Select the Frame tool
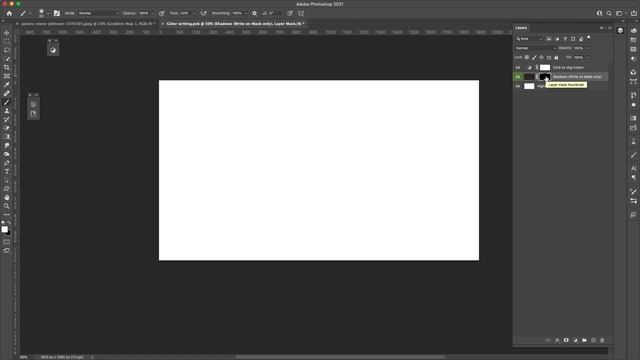Viewport: 640px width, 360px height. click(x=7, y=76)
